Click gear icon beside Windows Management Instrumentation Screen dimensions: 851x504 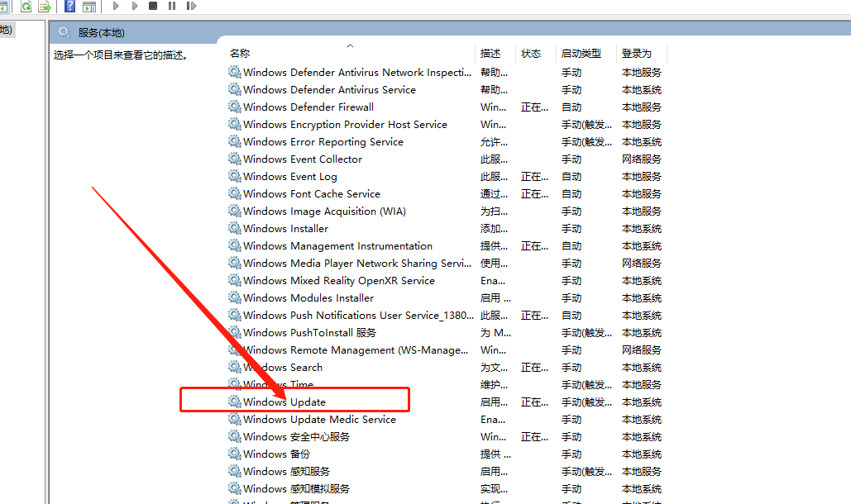235,245
